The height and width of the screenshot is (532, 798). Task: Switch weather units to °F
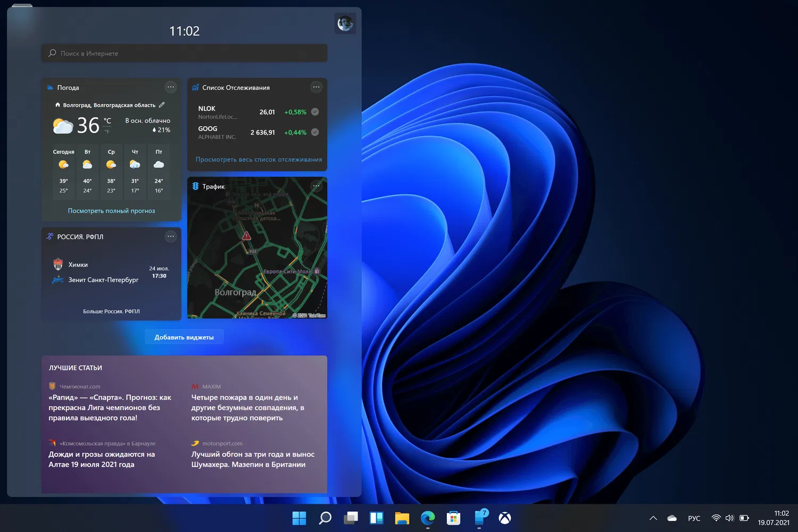[x=107, y=131]
